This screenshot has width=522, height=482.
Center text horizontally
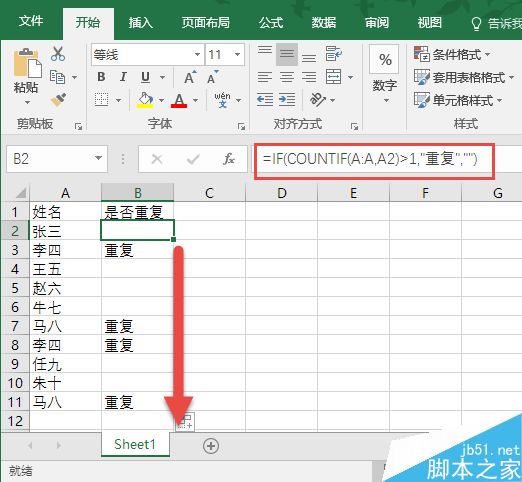pyautogui.click(x=287, y=77)
